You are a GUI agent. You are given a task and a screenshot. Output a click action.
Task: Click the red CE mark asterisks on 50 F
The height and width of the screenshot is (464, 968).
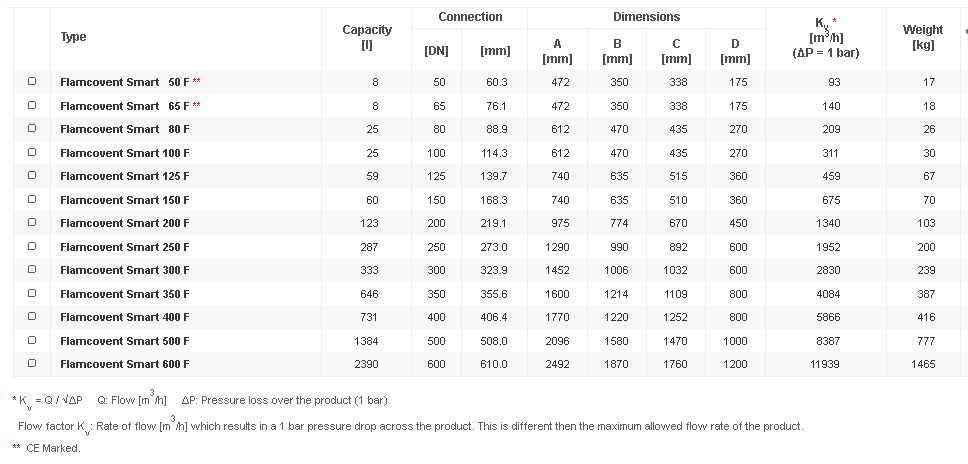197,80
